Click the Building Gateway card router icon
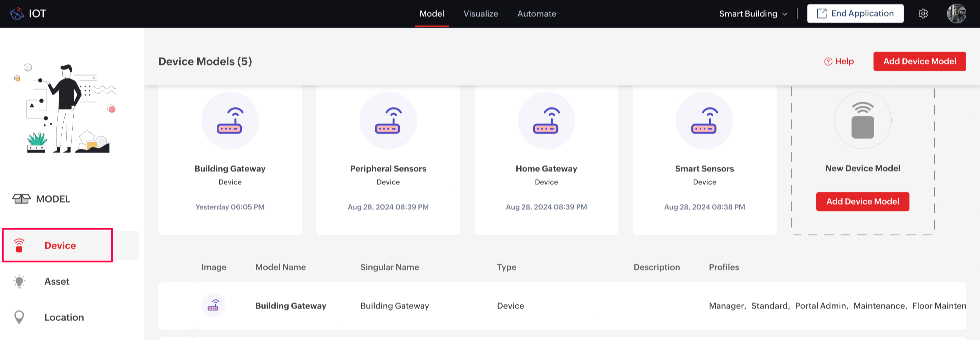This screenshot has width=980, height=340. click(230, 121)
